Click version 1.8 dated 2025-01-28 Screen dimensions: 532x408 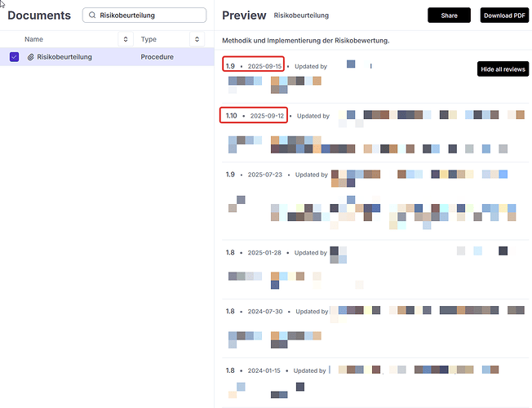pyautogui.click(x=254, y=252)
